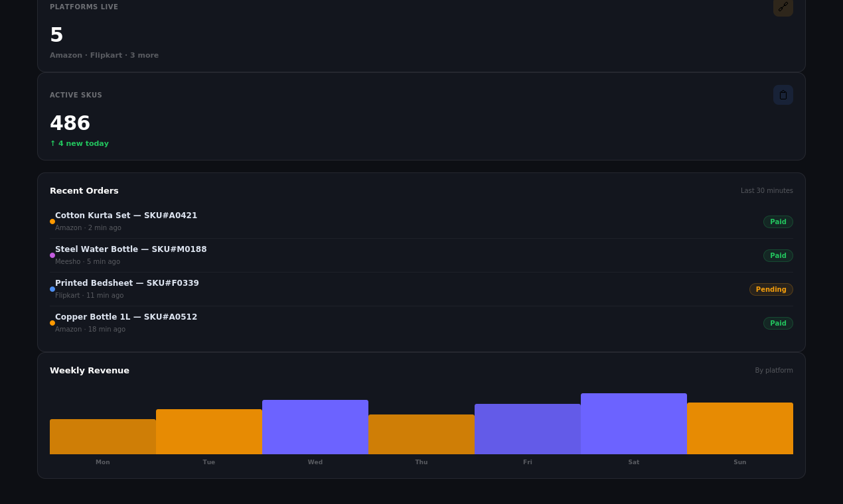This screenshot has height=504, width=843.
Task: Click the 'PLATFORMS LIVE' label
Action: [84, 7]
